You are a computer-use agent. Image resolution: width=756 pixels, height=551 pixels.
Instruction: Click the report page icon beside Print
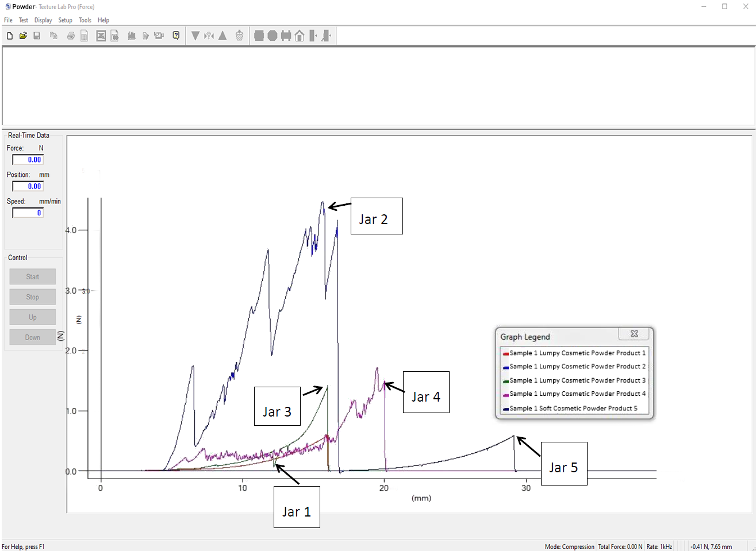pyautogui.click(x=84, y=36)
